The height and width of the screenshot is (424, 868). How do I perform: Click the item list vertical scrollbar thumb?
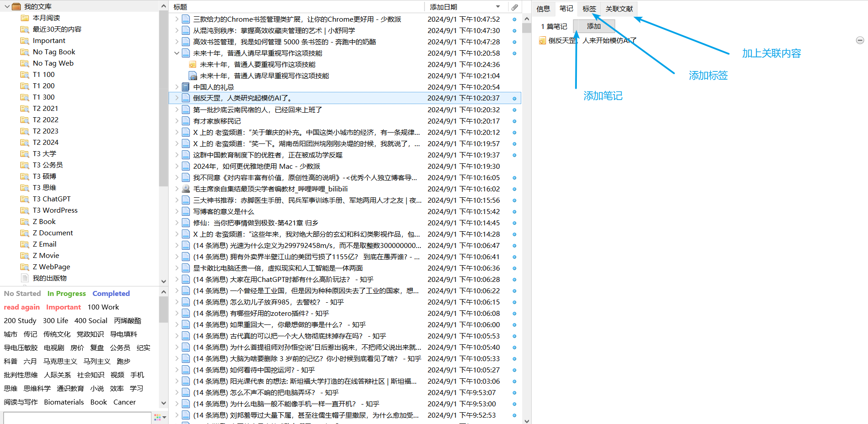pos(526,28)
